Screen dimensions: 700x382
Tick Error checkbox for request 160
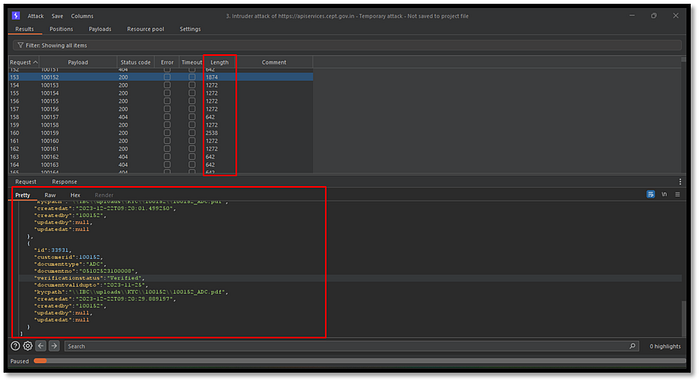[x=167, y=133]
